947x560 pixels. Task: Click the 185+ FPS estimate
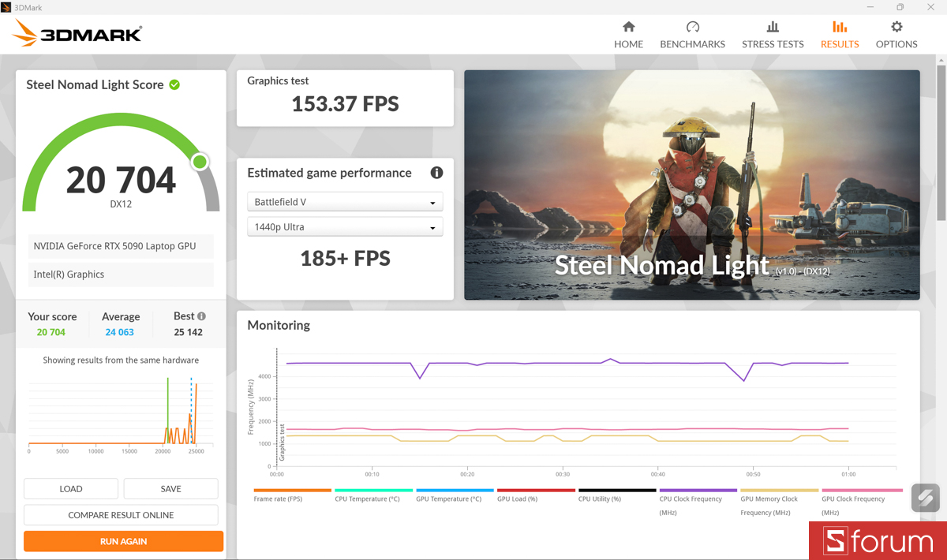345,258
